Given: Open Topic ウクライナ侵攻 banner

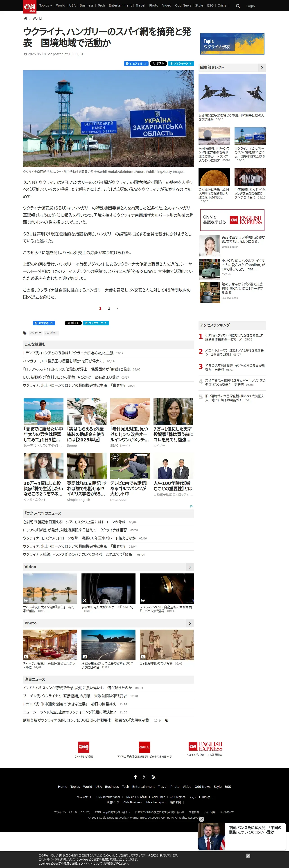Looking at the screenshot, I should [x=232, y=44].
